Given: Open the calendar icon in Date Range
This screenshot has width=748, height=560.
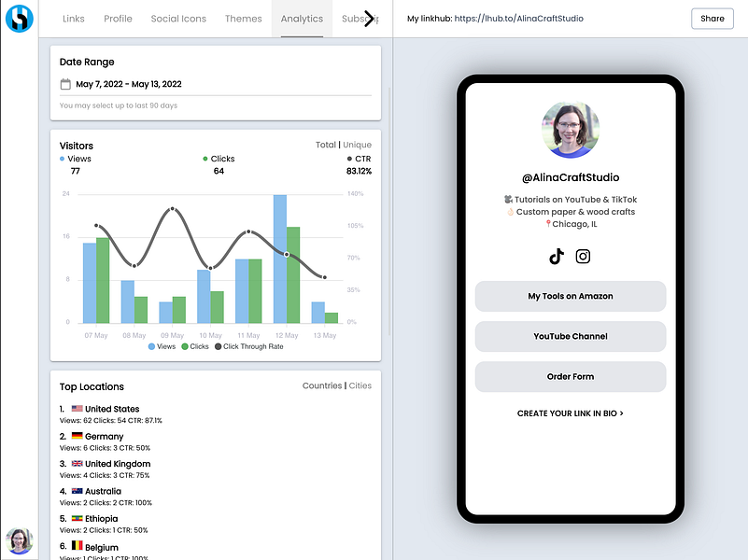Looking at the screenshot, I should click(x=65, y=84).
